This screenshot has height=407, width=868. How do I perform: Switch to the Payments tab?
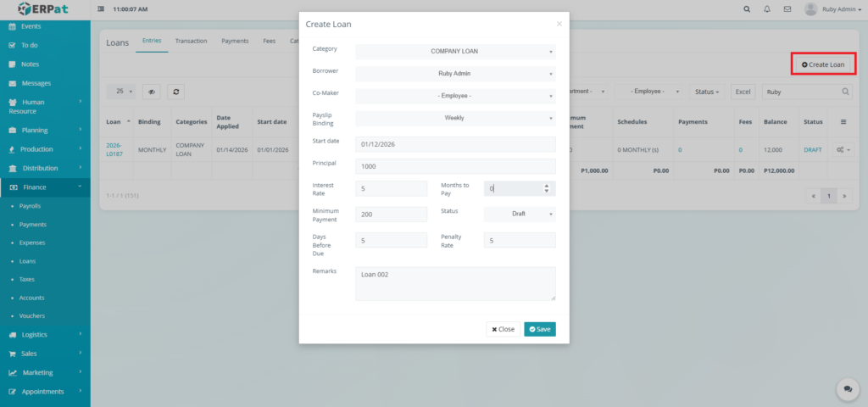(235, 41)
